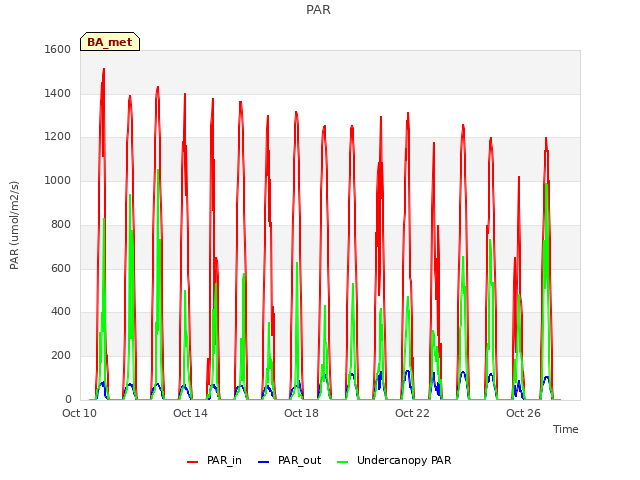Click the y-axis label PAR (umol/m2/s)

click(14, 225)
